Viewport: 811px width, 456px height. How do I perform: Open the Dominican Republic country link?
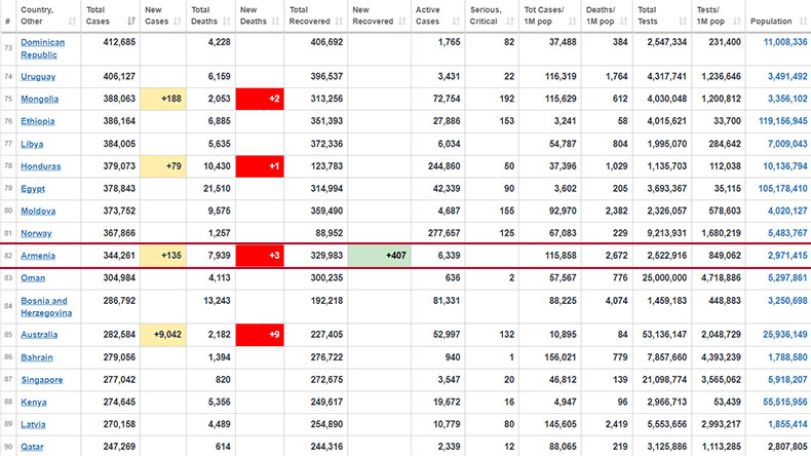(x=42, y=49)
